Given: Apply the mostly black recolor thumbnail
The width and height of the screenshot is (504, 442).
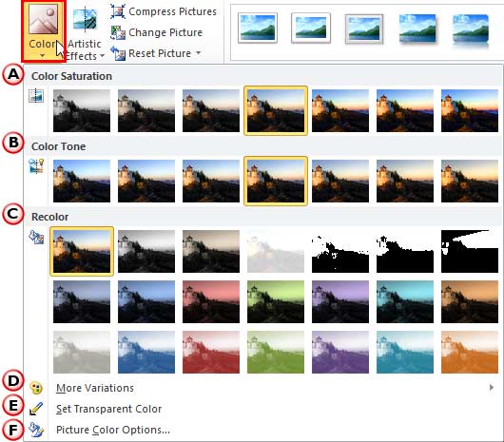Looking at the screenshot, I should coord(470,251).
